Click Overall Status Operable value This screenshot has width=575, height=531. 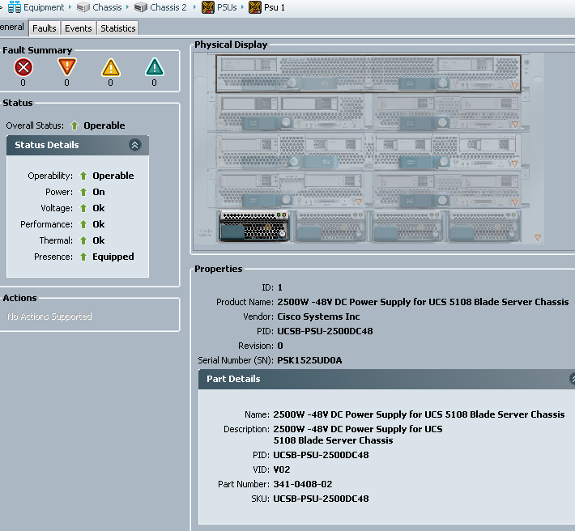pos(104,126)
